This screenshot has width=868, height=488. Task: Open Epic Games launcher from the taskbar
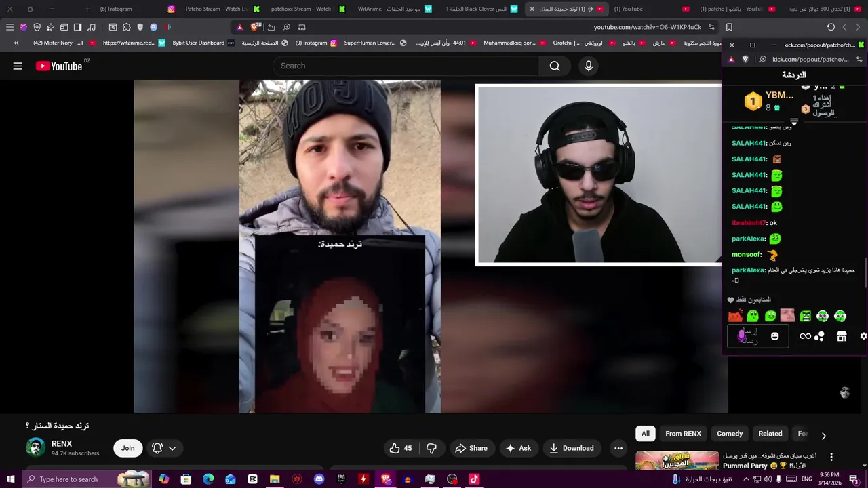(341, 479)
